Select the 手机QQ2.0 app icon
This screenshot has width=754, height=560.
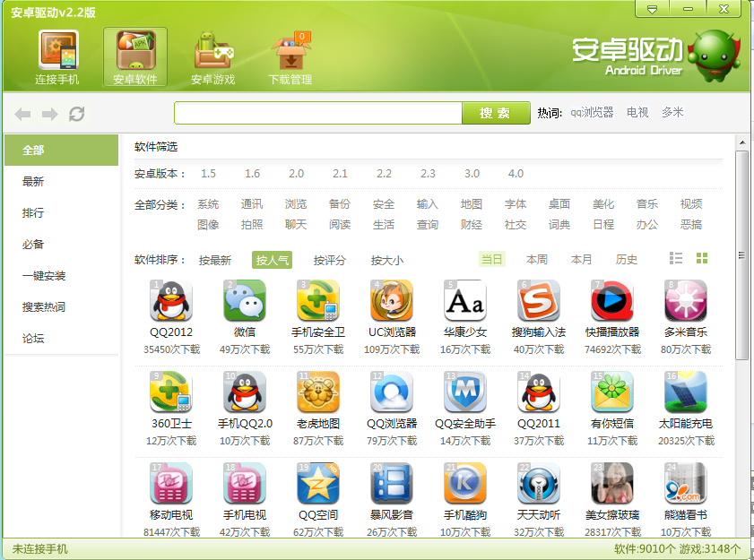click(245, 392)
